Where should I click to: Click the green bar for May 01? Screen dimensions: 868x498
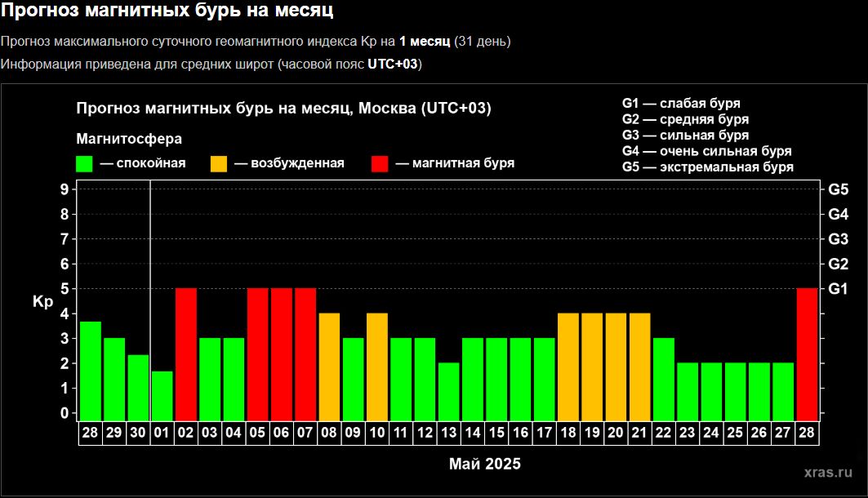click(162, 395)
